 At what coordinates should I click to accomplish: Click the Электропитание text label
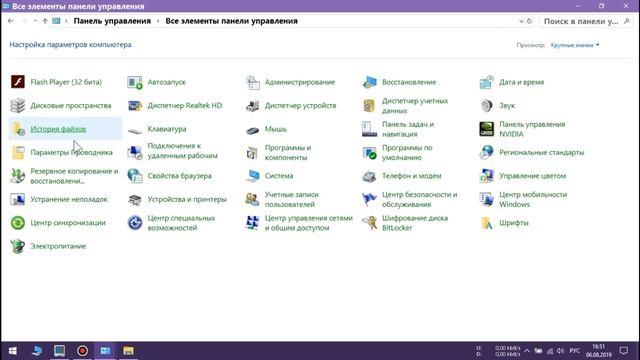(x=58, y=246)
